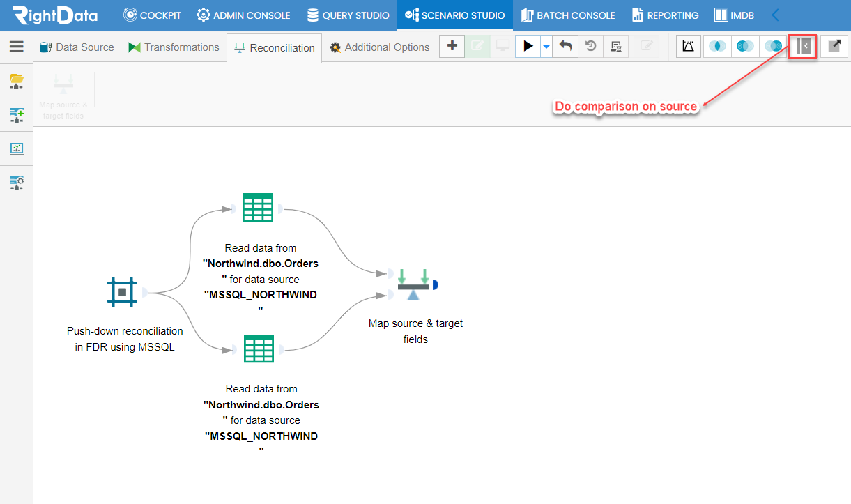Image resolution: width=851 pixels, height=504 pixels.
Task: Select the Reconciliation tab
Action: (275, 48)
